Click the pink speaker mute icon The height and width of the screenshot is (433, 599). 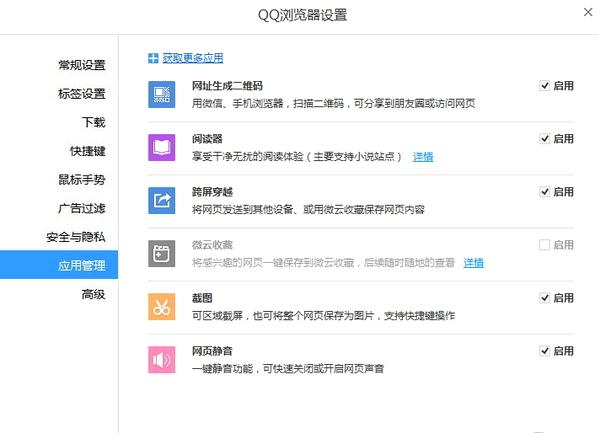point(162,360)
